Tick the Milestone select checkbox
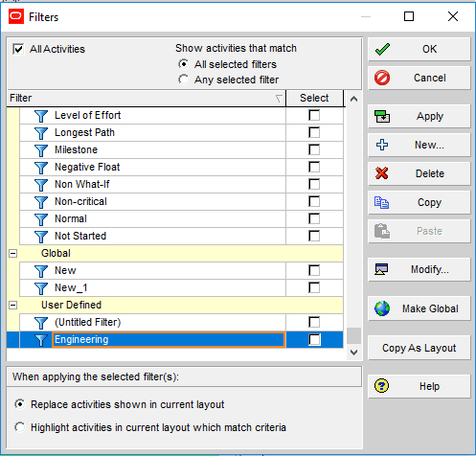476x456 pixels. (314, 149)
